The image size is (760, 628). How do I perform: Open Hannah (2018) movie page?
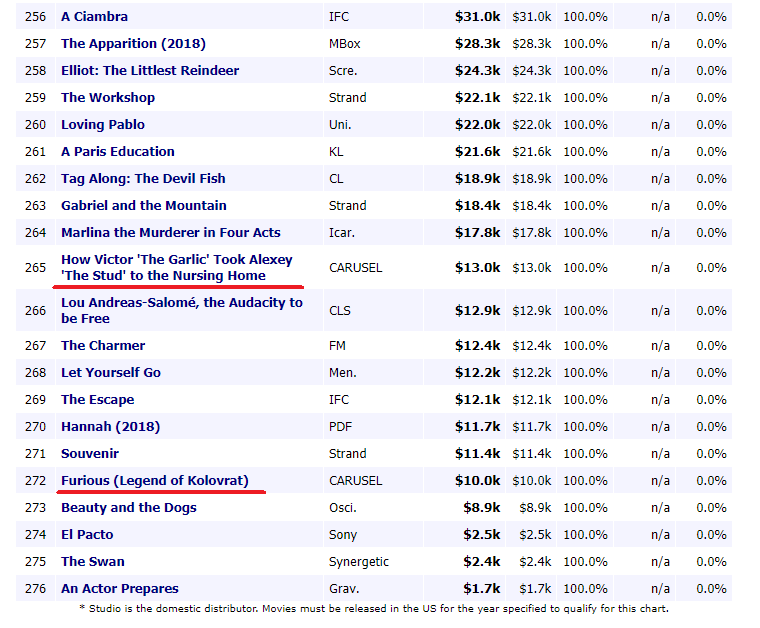(109, 427)
